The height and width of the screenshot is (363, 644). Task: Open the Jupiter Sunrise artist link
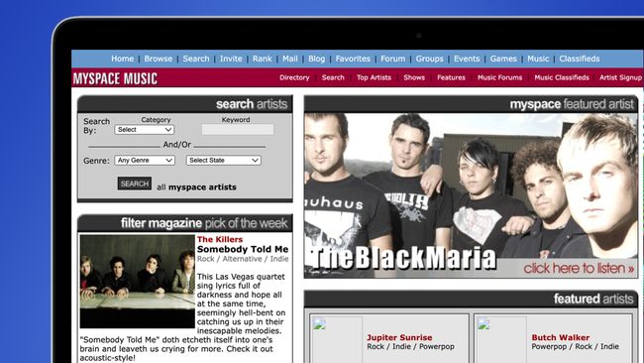click(399, 337)
